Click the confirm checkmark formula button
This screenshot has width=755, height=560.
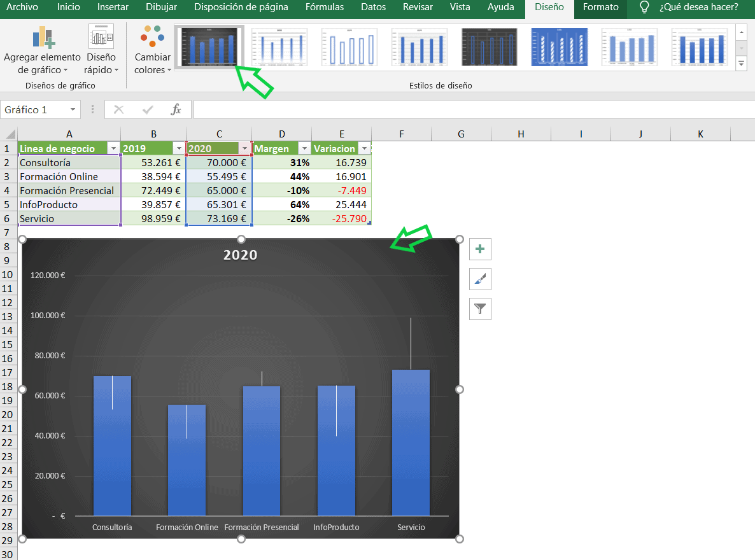[x=148, y=110]
